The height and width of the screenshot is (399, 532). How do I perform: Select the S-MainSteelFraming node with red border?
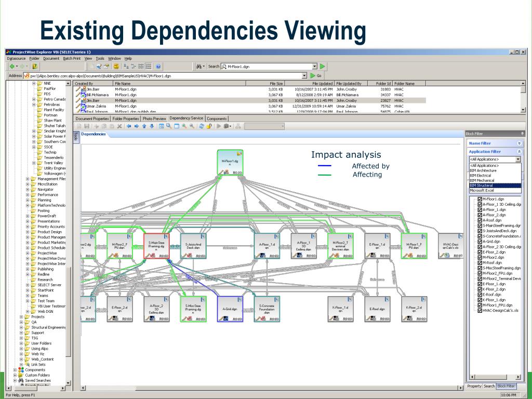pos(156,246)
